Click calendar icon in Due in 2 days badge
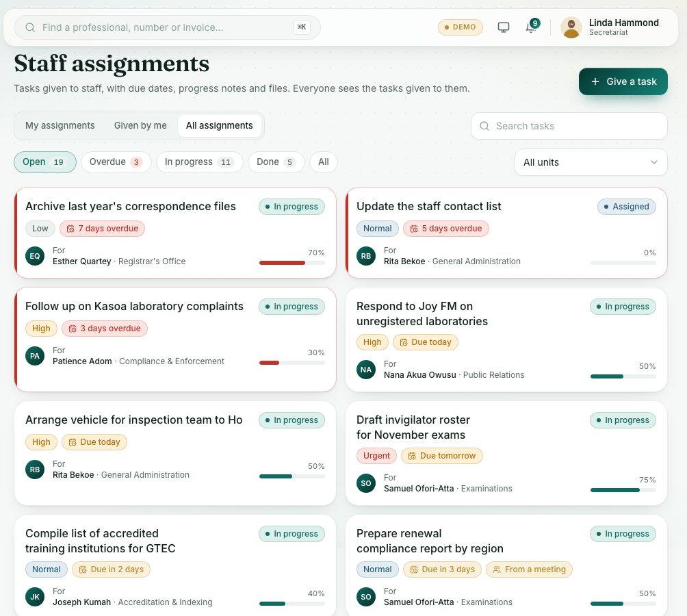The height and width of the screenshot is (616, 687). pos(82,569)
